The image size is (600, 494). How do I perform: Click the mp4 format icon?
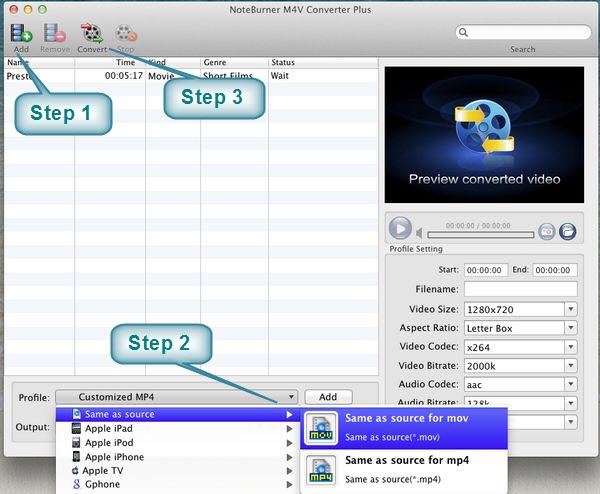pos(321,470)
